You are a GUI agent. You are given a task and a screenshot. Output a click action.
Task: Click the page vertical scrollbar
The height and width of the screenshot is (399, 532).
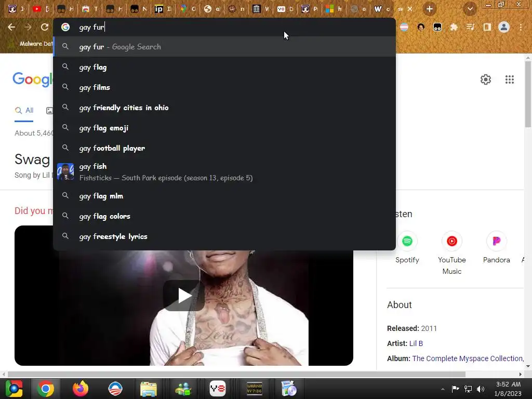tap(528, 95)
